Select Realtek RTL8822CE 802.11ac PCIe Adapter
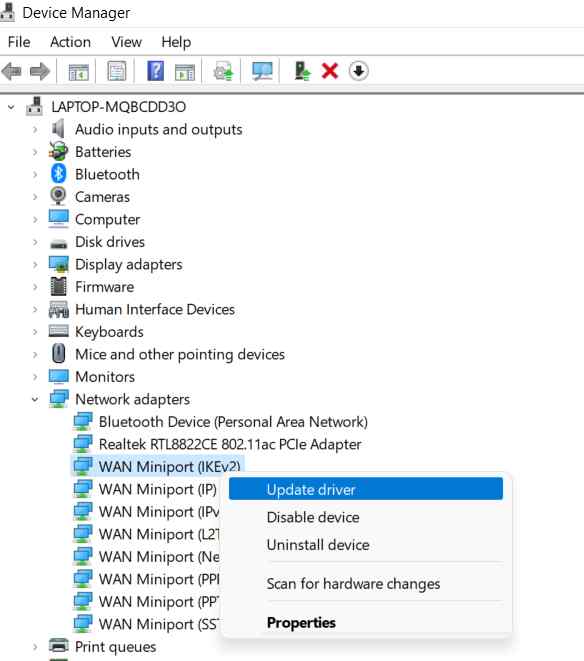The image size is (584, 661). point(230,444)
